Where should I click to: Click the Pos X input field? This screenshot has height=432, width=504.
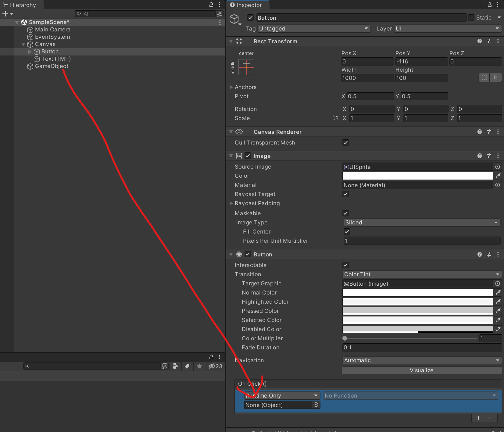pyautogui.click(x=366, y=61)
